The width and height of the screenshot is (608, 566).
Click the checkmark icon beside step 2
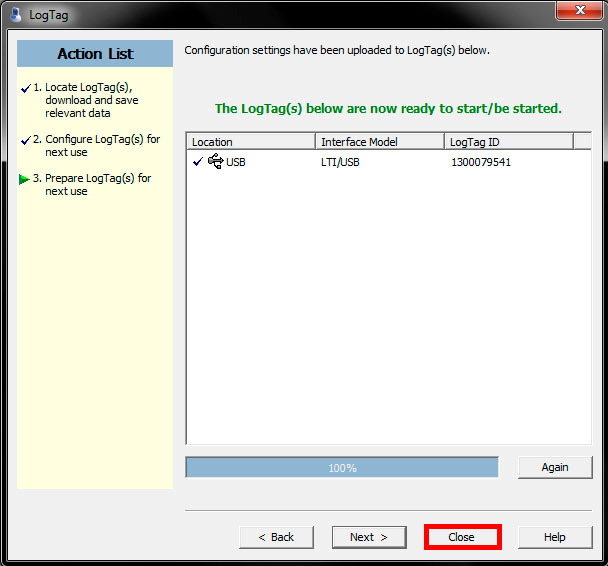click(x=25, y=140)
